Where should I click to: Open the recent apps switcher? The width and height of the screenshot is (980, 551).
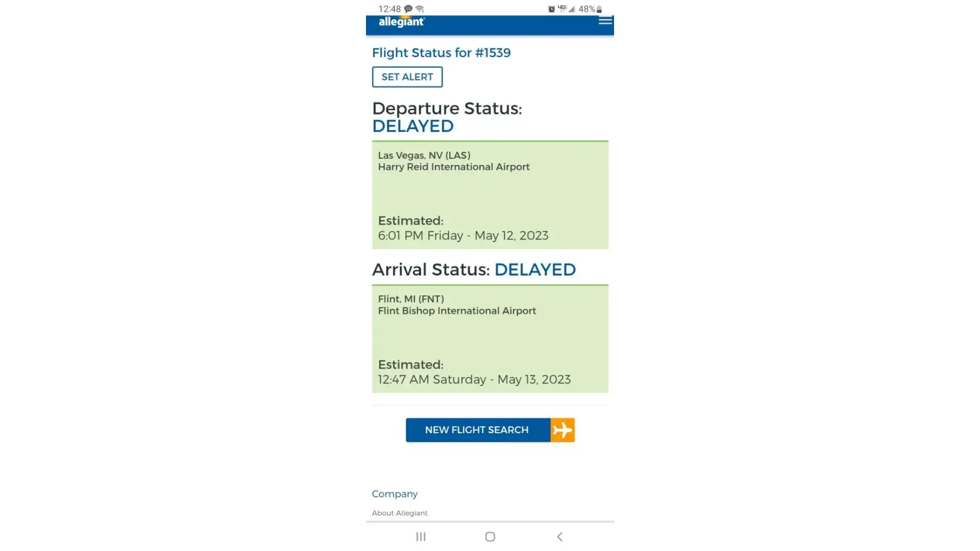click(x=421, y=537)
